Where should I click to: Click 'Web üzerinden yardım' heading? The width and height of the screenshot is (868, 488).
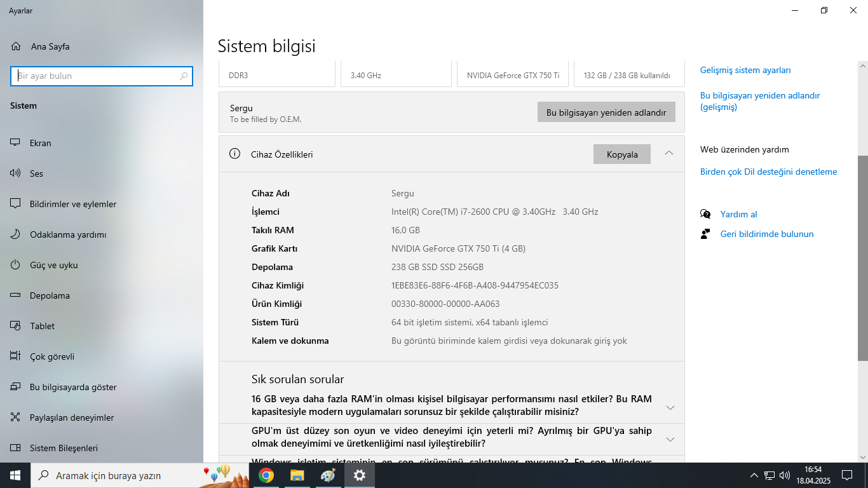(x=745, y=149)
